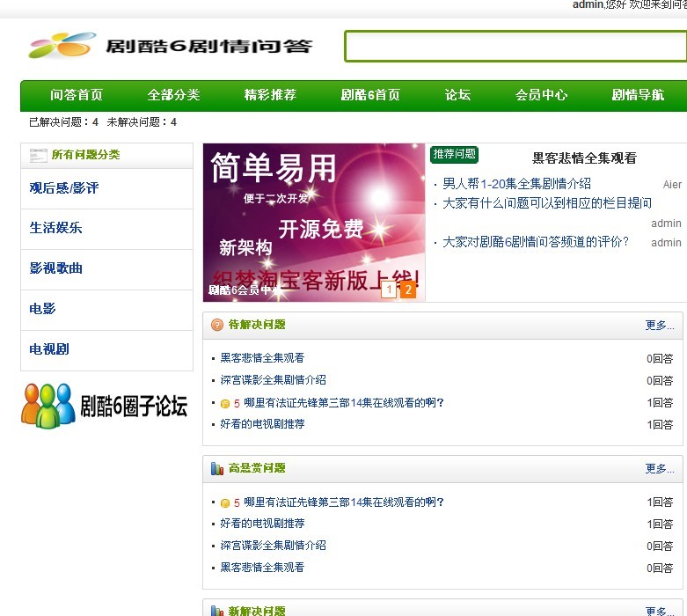The width and height of the screenshot is (687, 616).
Task: Open the 全部分类 navigation menu item
Action: point(173,95)
